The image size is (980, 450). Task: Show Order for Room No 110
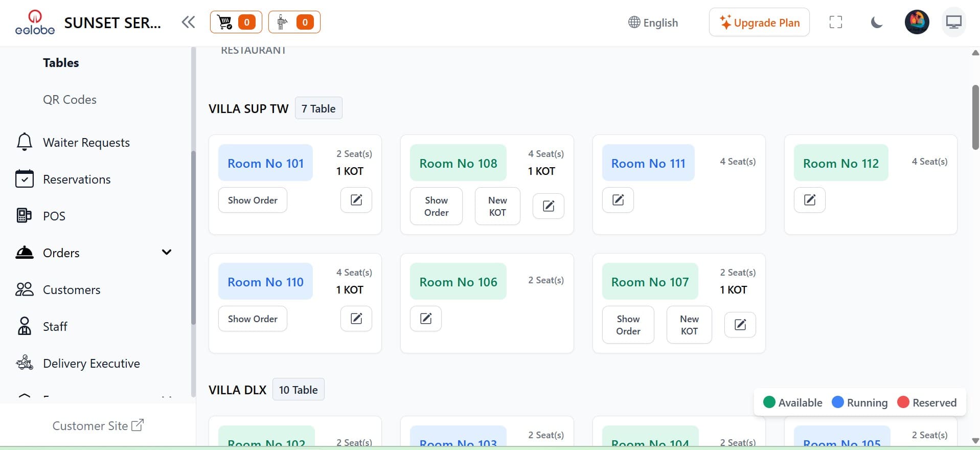tap(253, 319)
